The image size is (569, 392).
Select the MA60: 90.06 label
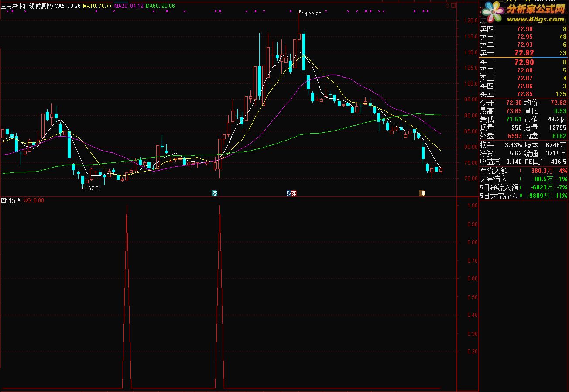(160, 6)
